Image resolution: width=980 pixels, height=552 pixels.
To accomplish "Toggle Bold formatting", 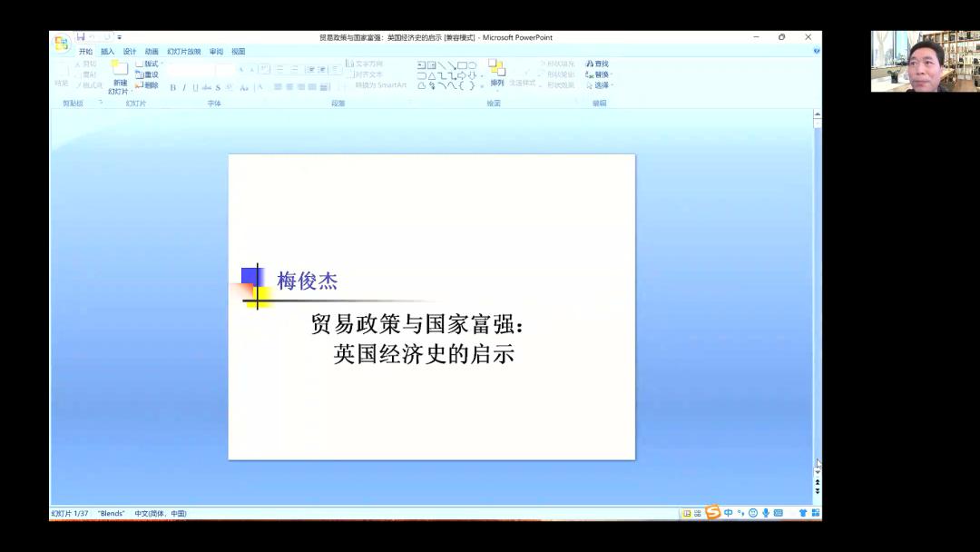I will 173,87.
